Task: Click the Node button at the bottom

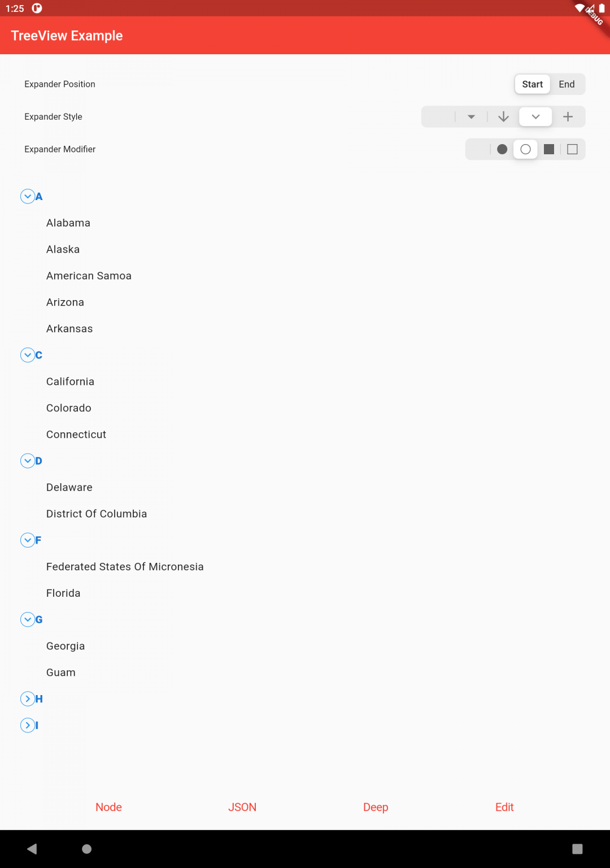Action: tap(108, 807)
